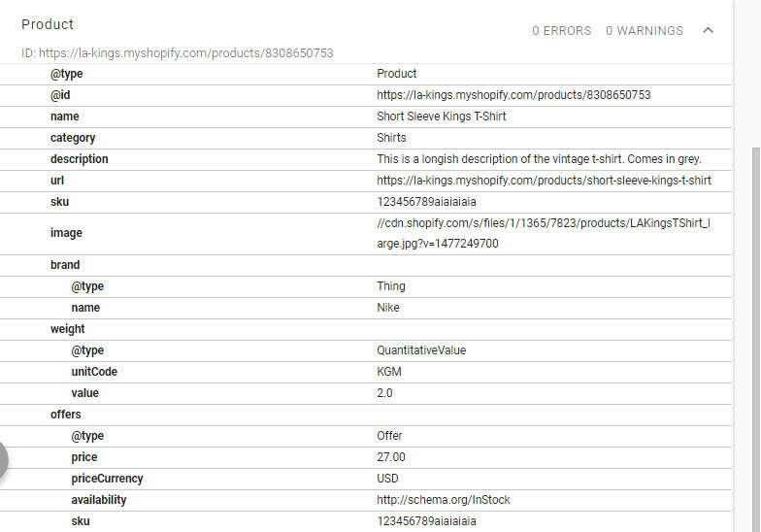The width and height of the screenshot is (761, 532).
Task: Click the priceCurrency label
Action: (107, 479)
